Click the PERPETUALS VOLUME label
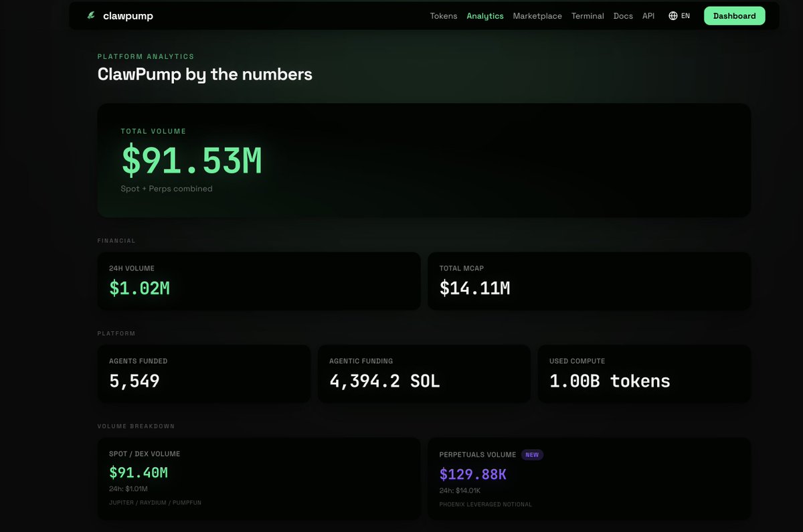This screenshot has width=803, height=532. tap(478, 455)
